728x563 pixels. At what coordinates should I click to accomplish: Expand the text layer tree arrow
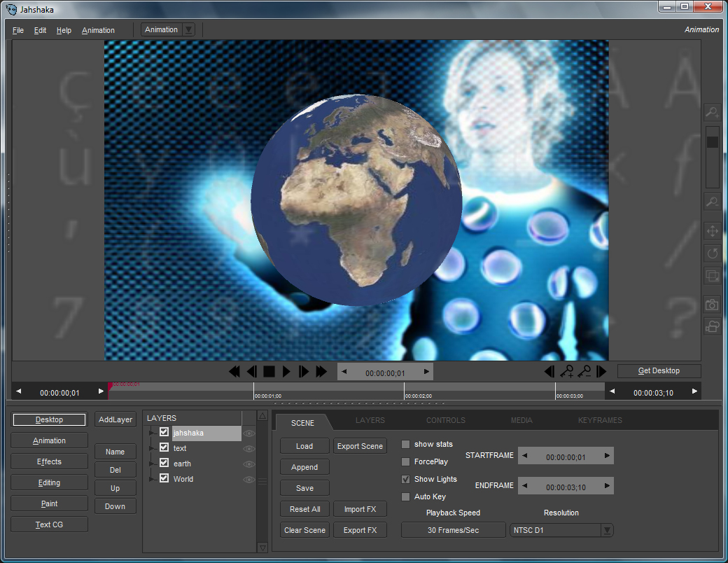click(151, 449)
